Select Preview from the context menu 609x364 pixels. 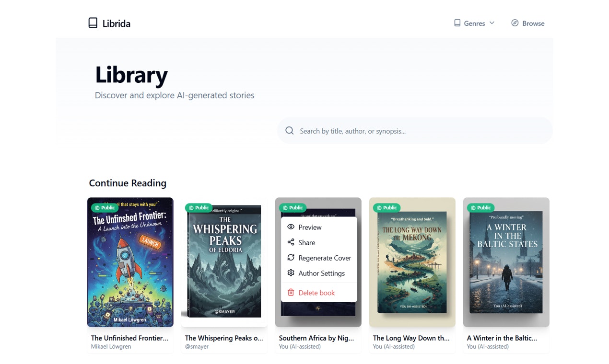[x=310, y=227]
